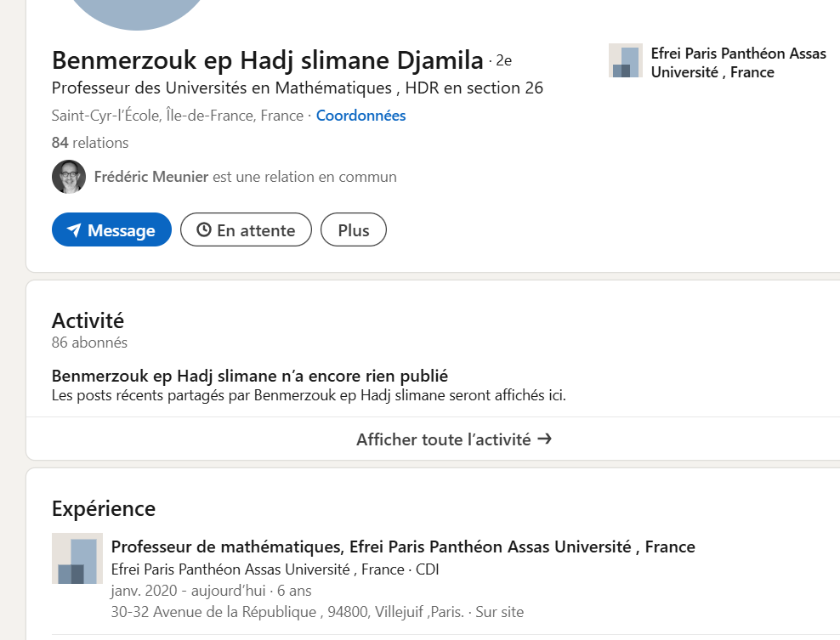Click the clock icon on En attente
Viewport: 840px width, 640px height.
point(203,229)
